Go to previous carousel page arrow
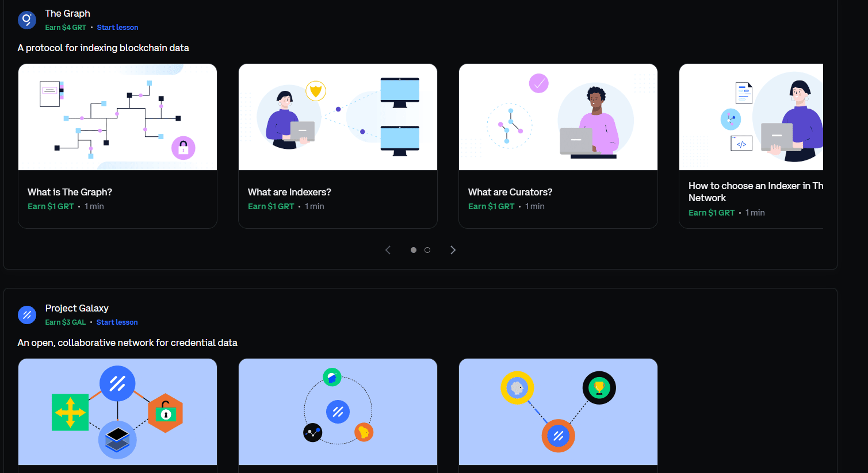Viewport: 868px width, 473px height. [x=388, y=250]
